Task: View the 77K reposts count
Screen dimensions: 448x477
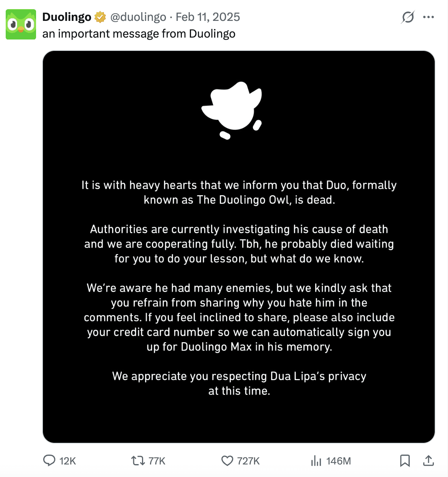Action: [157, 461]
